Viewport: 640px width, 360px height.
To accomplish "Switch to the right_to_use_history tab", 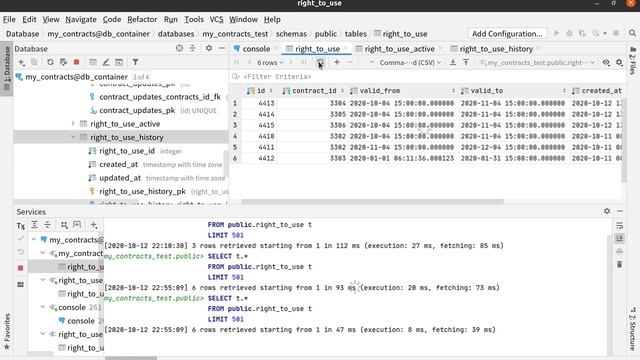I will 496,49.
